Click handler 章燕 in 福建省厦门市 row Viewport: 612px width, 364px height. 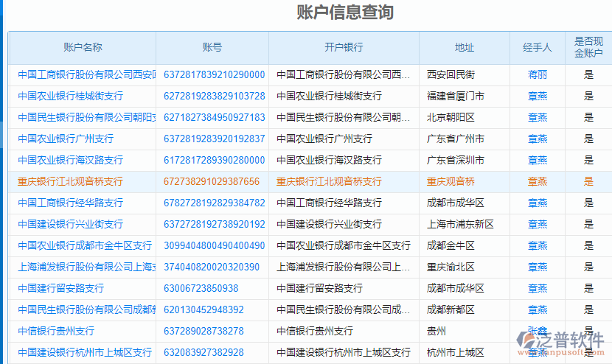[x=538, y=96]
